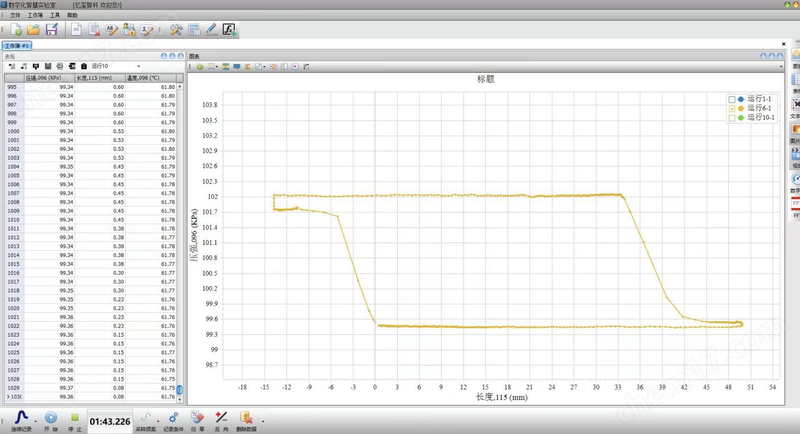Click the yellow 运行6-1 legend color marker

tap(741, 109)
